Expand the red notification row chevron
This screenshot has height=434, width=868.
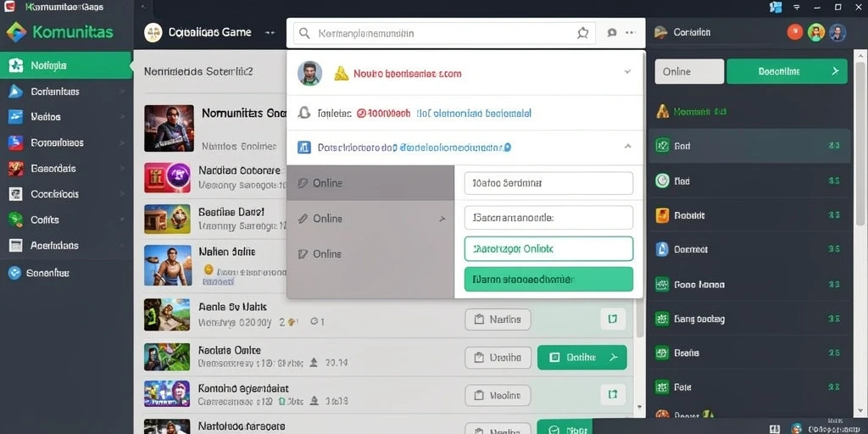point(627,72)
